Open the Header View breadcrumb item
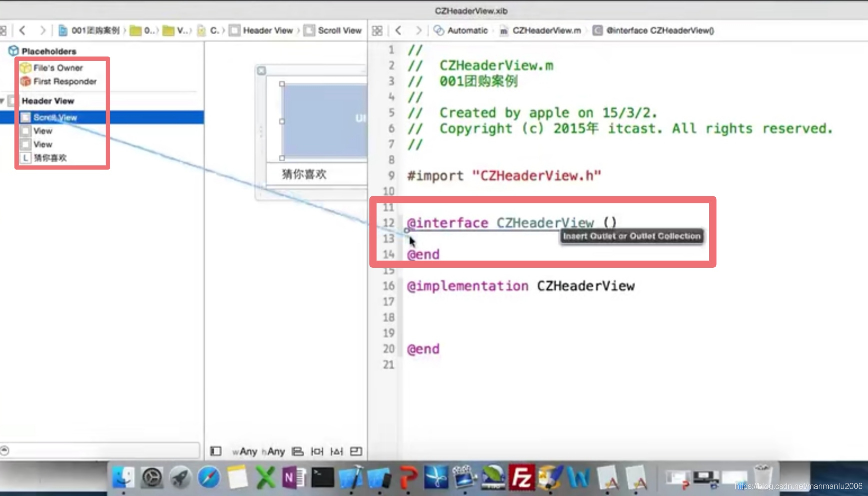 [x=261, y=30]
